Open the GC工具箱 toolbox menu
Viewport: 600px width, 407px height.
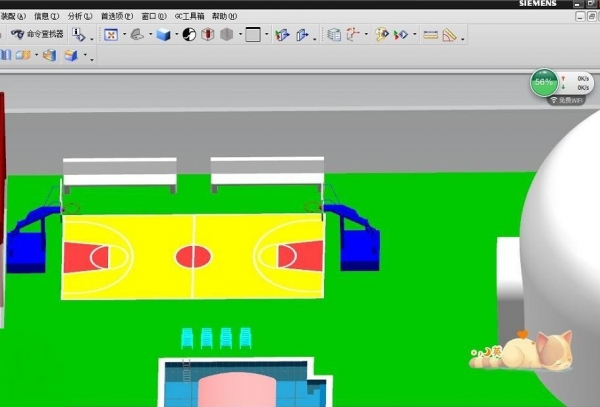189,17
